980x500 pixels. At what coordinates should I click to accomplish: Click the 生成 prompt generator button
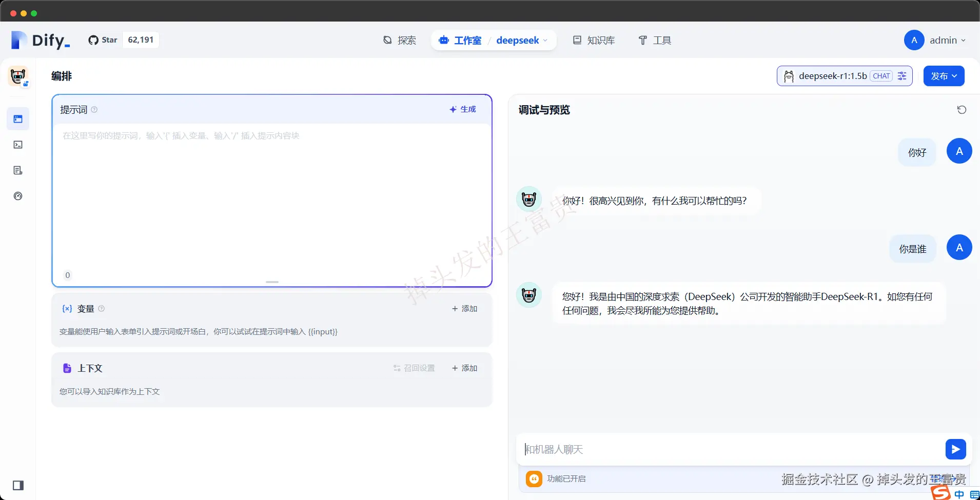coord(463,109)
